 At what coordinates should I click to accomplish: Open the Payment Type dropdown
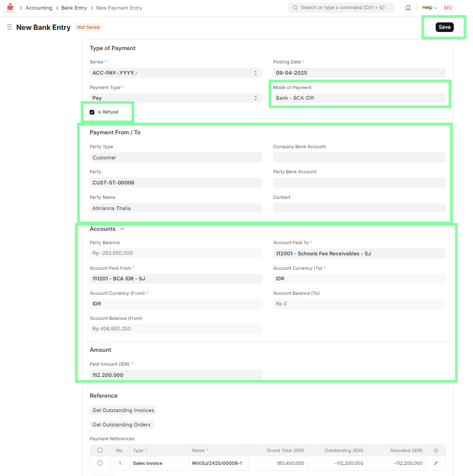(175, 98)
